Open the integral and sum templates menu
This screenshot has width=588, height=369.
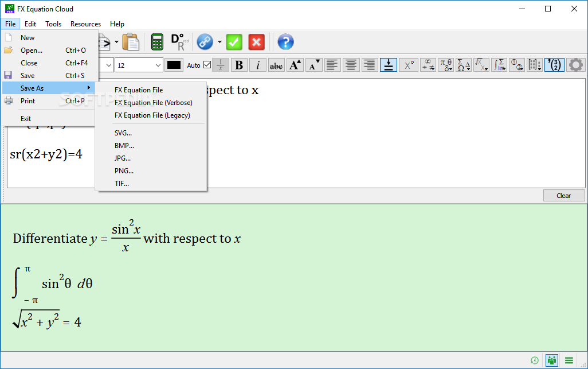coord(500,65)
